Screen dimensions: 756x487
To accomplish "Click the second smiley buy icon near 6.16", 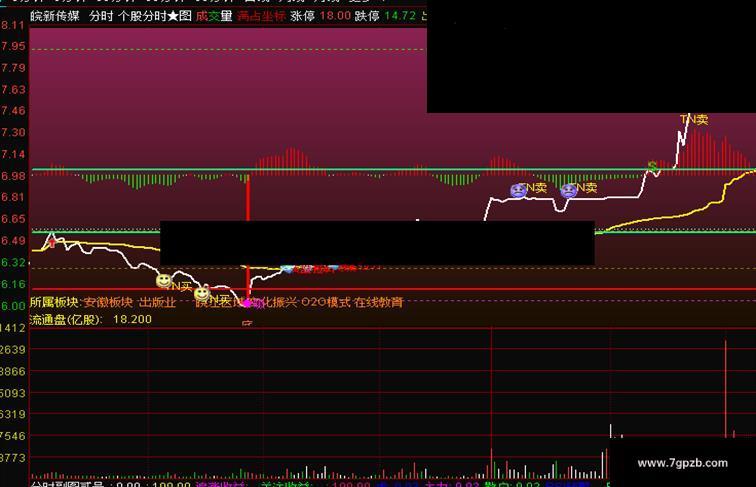I will 202,293.
